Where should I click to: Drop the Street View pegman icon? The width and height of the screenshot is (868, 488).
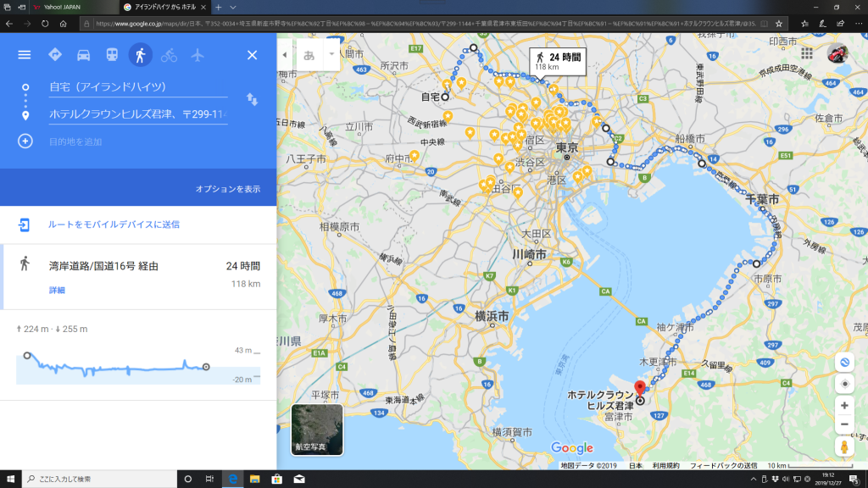click(844, 446)
